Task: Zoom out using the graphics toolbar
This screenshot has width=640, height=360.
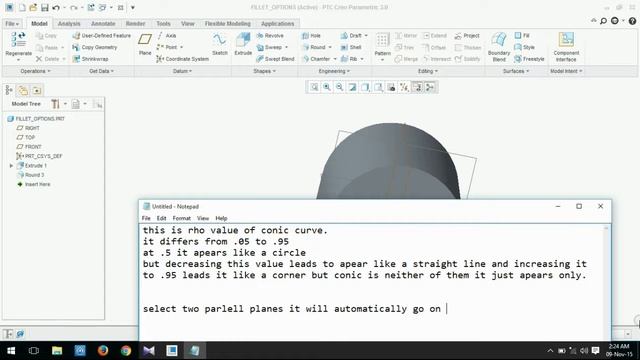Action: coord(340,87)
